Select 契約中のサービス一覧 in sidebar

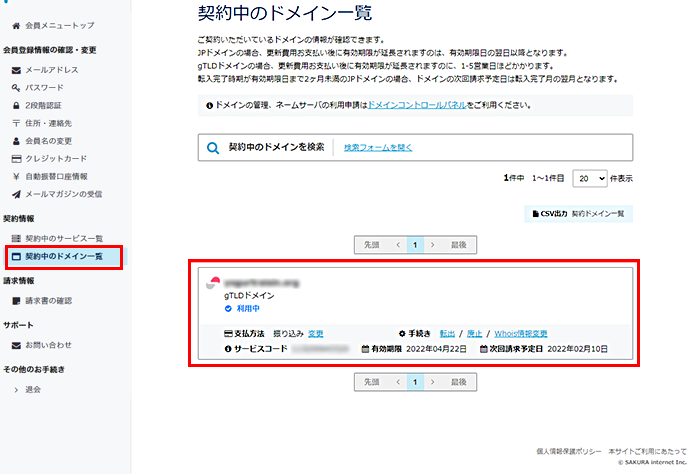63,239
